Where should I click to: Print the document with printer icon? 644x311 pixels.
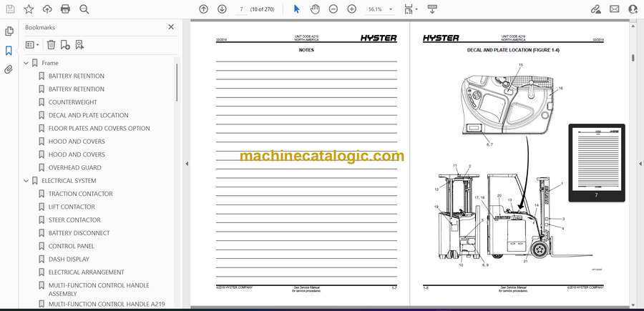click(65, 9)
